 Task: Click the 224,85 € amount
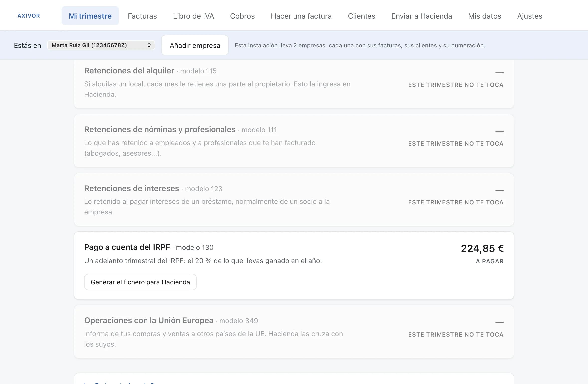482,248
